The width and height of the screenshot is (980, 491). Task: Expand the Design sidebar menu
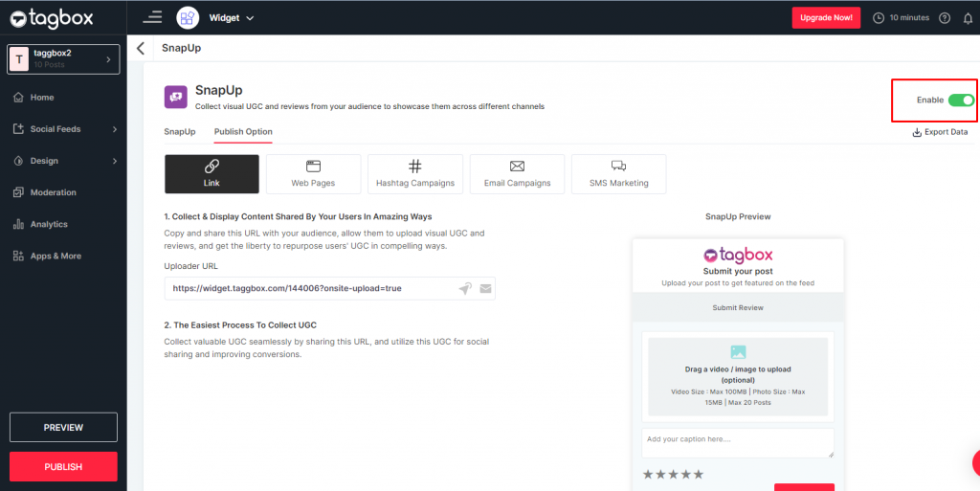coord(63,161)
